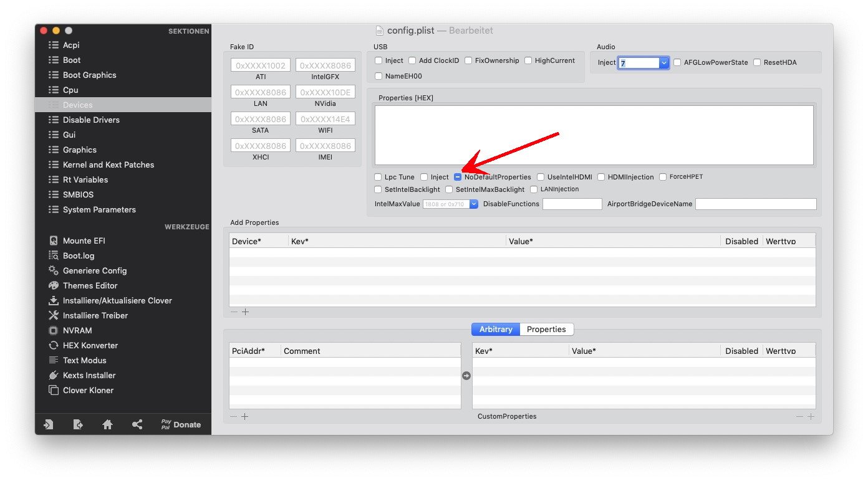The image size is (868, 481).
Task: Open the Audio Inject dropdown
Action: point(664,63)
